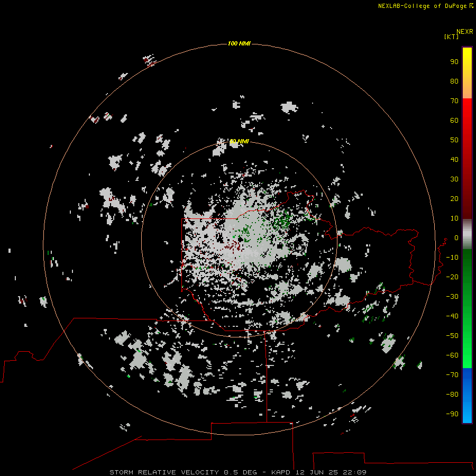Click the -40 scale value

point(452,316)
